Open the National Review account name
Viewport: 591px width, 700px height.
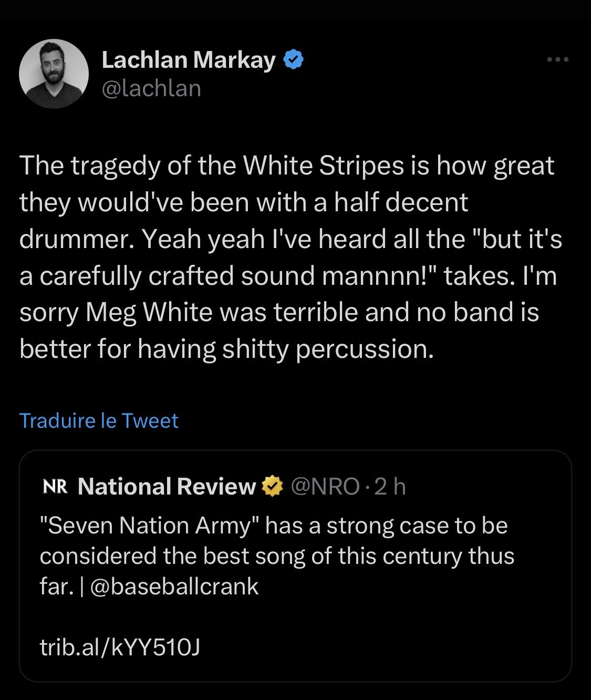click(x=167, y=487)
